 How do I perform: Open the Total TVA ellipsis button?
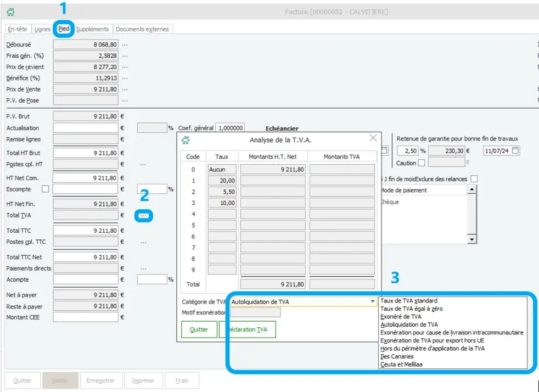click(x=144, y=216)
